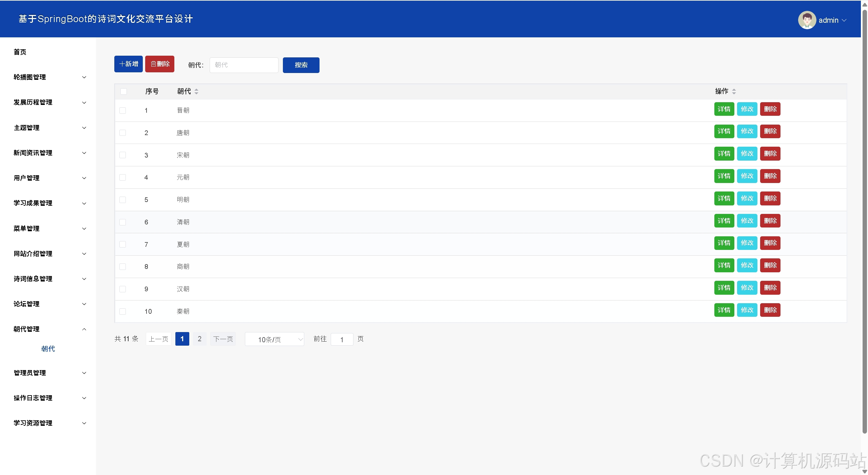Check the checkbox for 元朝 row

tap(123, 177)
